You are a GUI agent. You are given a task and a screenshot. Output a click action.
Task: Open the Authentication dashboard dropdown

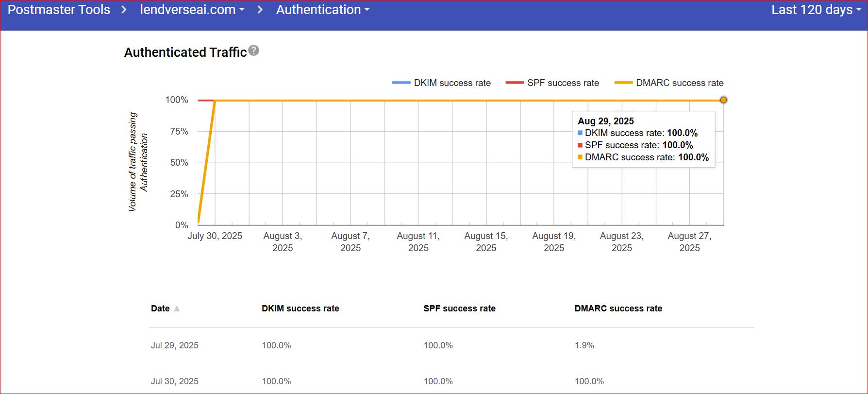click(x=322, y=10)
